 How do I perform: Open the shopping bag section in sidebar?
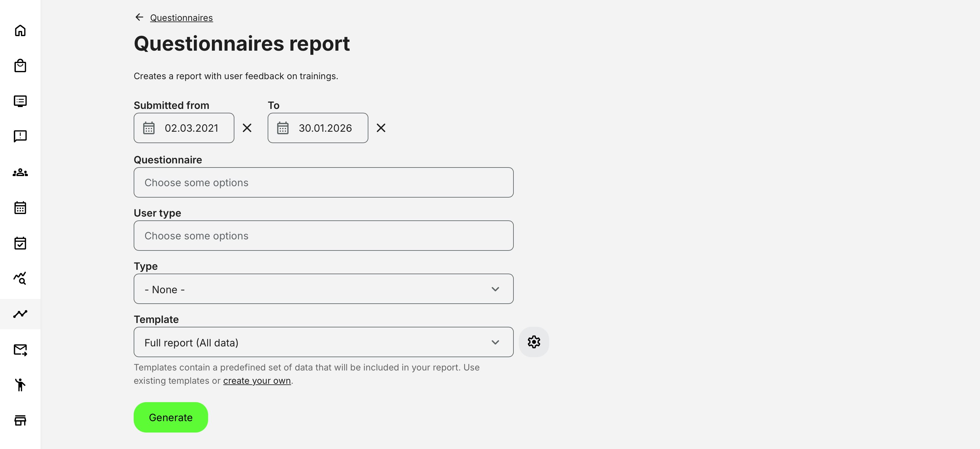(21, 66)
